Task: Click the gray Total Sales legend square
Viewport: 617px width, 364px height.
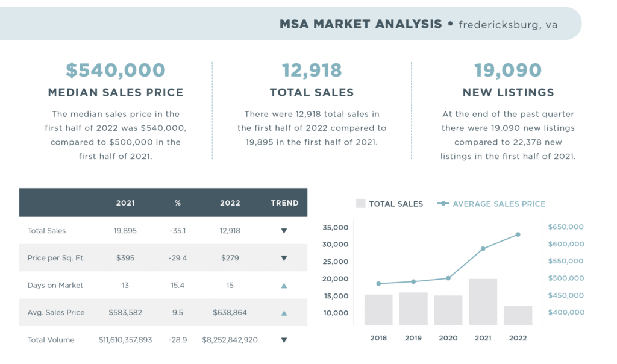Action: tap(361, 204)
